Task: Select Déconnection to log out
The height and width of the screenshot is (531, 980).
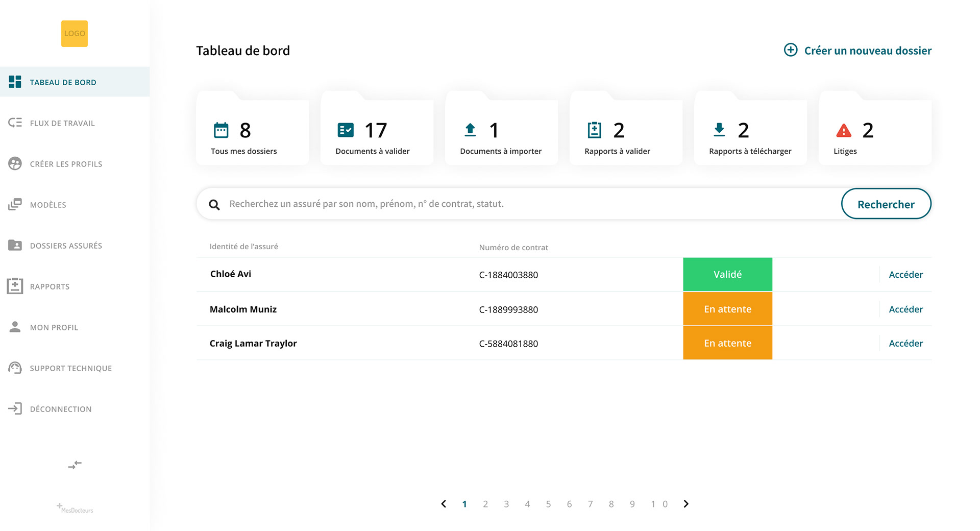Action: (x=75, y=408)
